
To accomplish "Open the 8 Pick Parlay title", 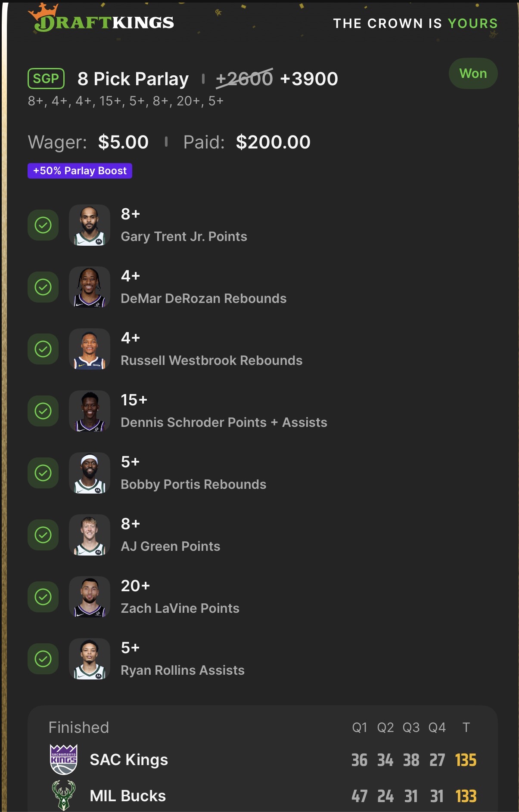I will pyautogui.click(x=133, y=79).
